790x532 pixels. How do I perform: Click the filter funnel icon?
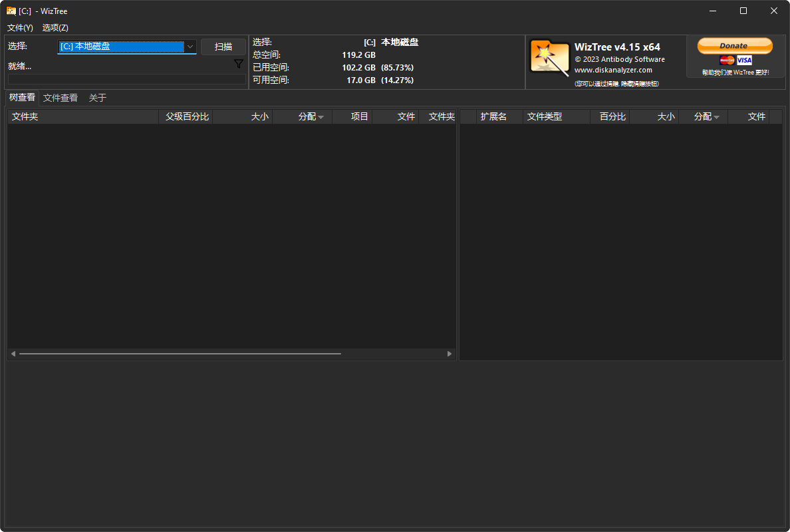tap(238, 63)
